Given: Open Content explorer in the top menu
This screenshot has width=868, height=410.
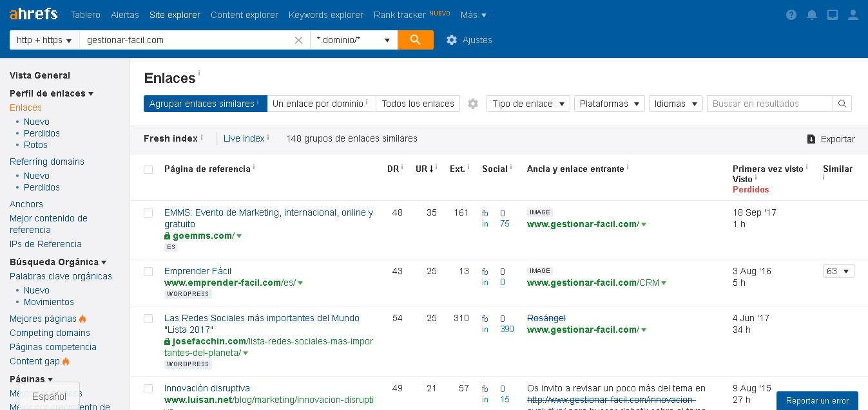Looking at the screenshot, I should (x=244, y=15).
